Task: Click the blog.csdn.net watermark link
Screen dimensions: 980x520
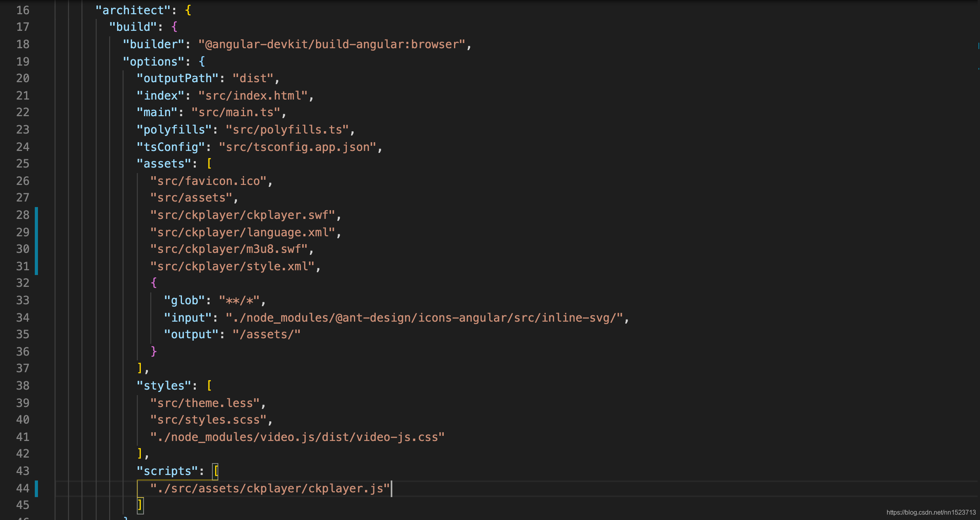Action: (x=931, y=512)
